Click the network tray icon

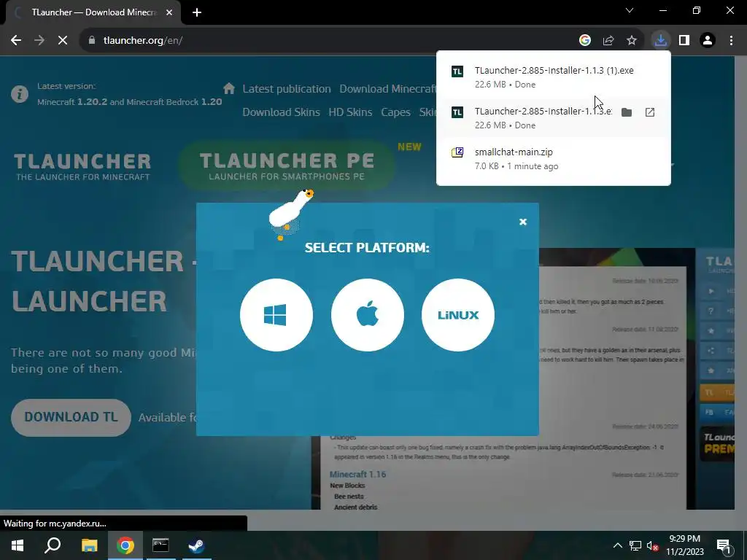click(x=635, y=545)
